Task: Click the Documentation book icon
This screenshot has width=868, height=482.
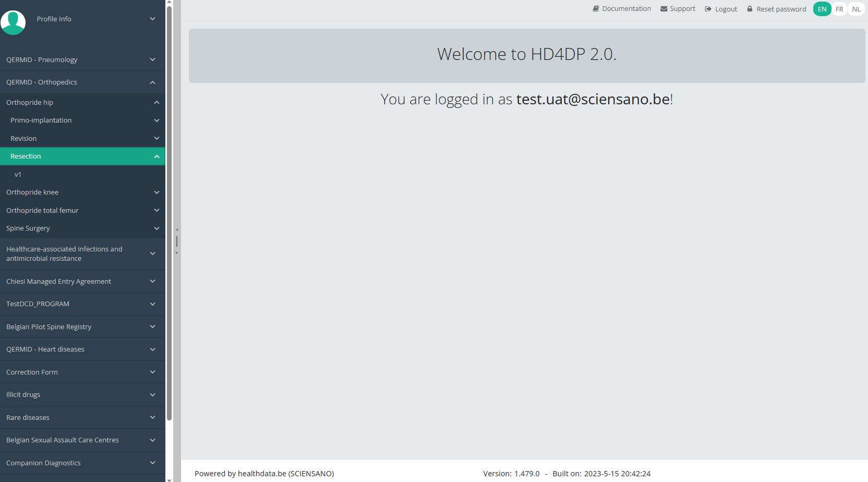Action: 596,9
